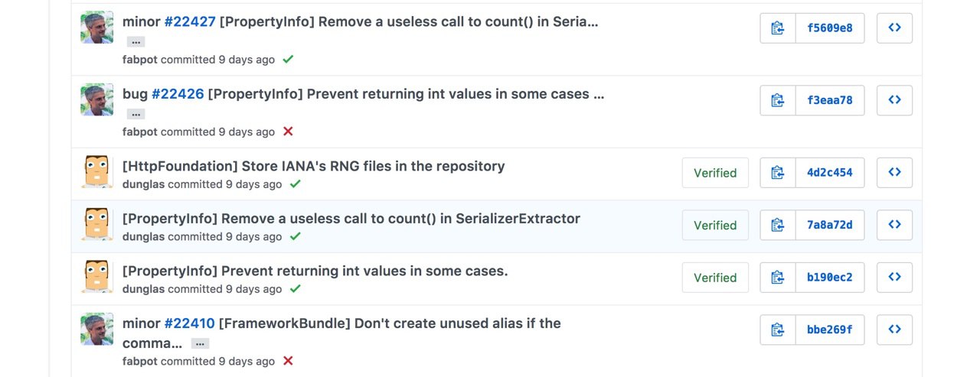Image resolution: width=980 pixels, height=377 pixels.
Task: Copy full SHA for commit f3eaa78
Action: pos(778,100)
